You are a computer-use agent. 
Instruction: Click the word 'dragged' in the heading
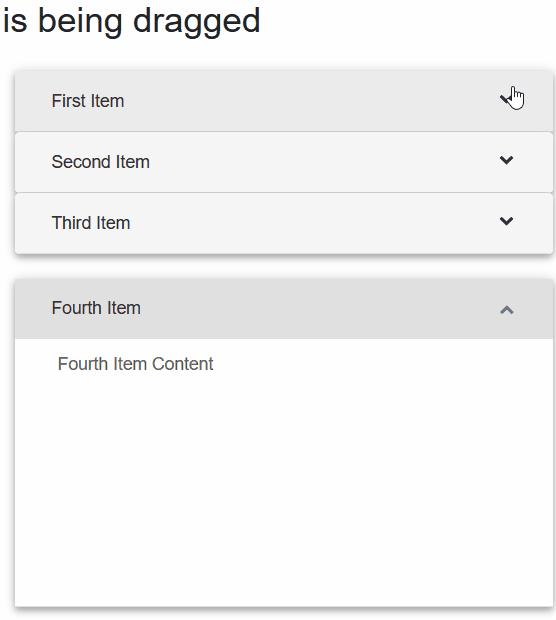pos(197,23)
